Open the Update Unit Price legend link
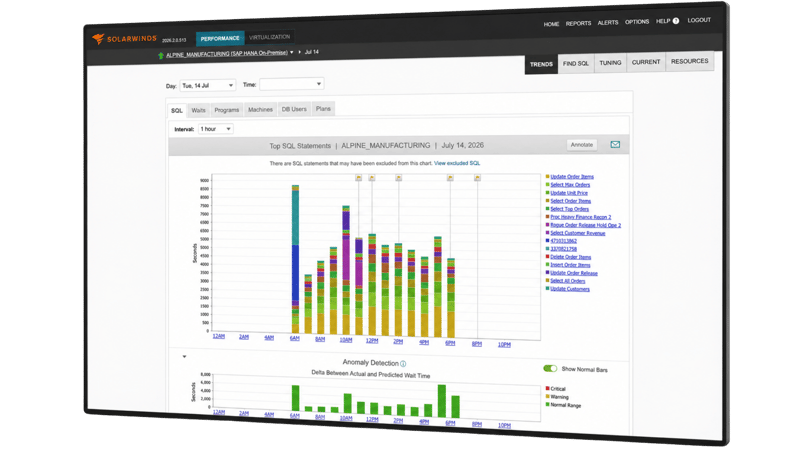The height and width of the screenshot is (450, 800). tap(569, 193)
